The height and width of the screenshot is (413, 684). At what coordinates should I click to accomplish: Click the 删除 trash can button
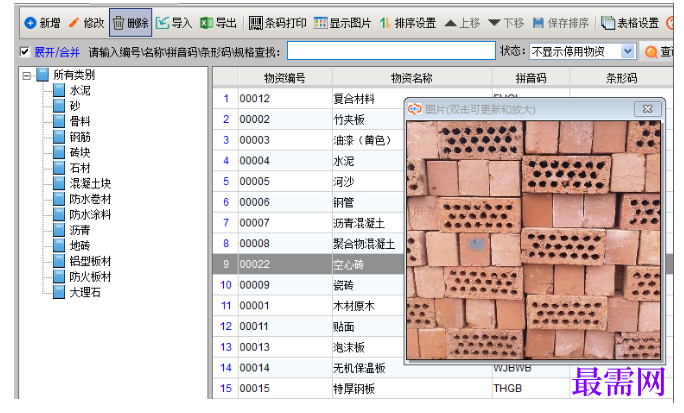point(130,23)
